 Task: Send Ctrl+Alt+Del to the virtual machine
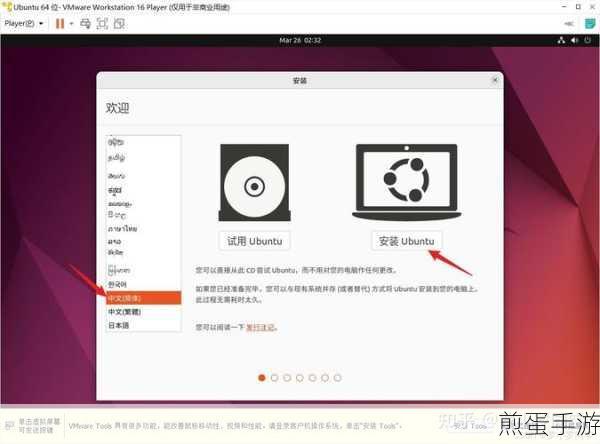85,24
